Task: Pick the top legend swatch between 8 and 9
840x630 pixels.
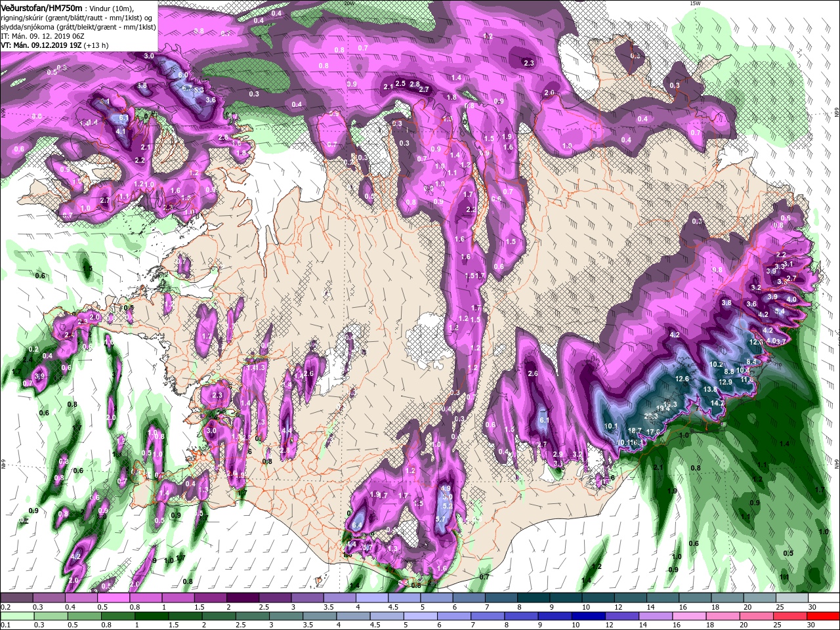Action: pyautogui.click(x=533, y=598)
